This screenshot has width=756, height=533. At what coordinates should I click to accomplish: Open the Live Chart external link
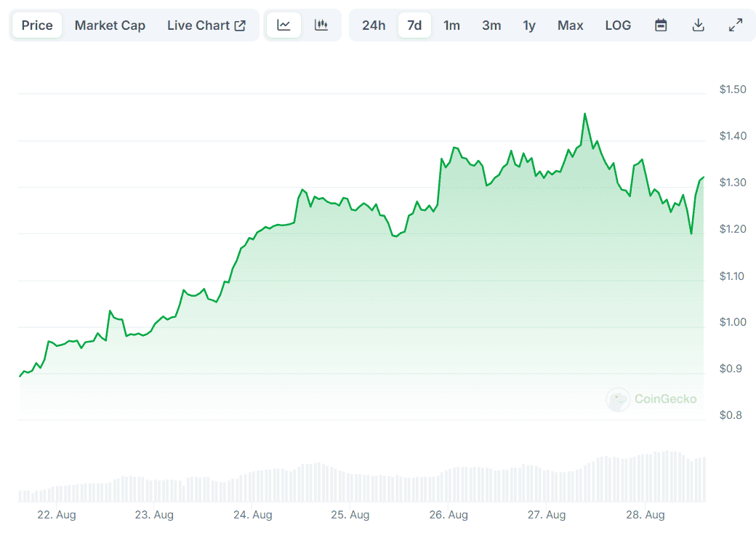pos(206,25)
